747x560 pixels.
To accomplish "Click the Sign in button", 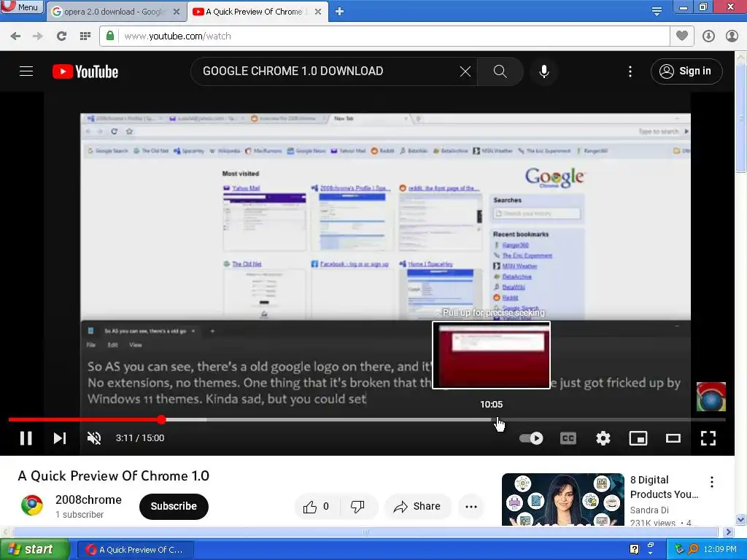I will 686,71.
